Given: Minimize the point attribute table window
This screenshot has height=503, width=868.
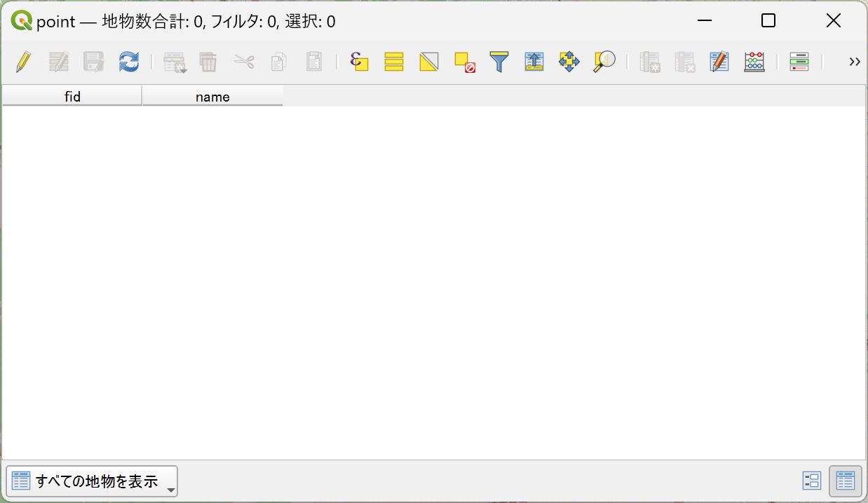Looking at the screenshot, I should pyautogui.click(x=704, y=21).
